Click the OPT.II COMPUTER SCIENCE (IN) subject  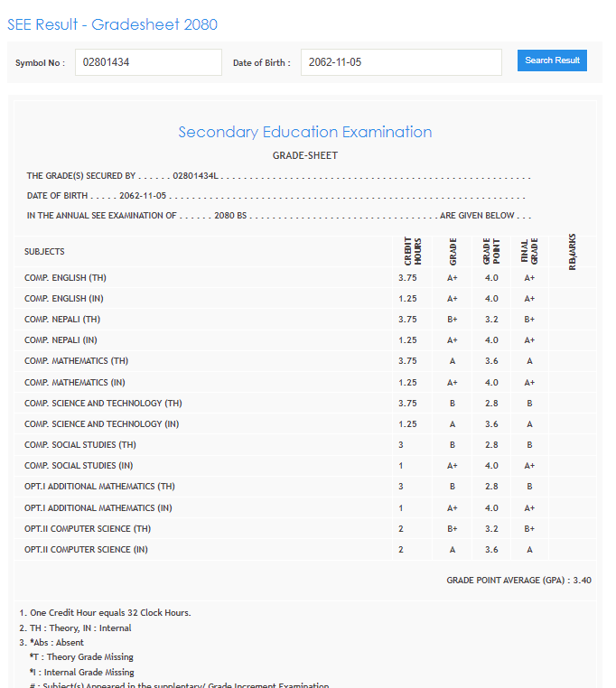86,549
